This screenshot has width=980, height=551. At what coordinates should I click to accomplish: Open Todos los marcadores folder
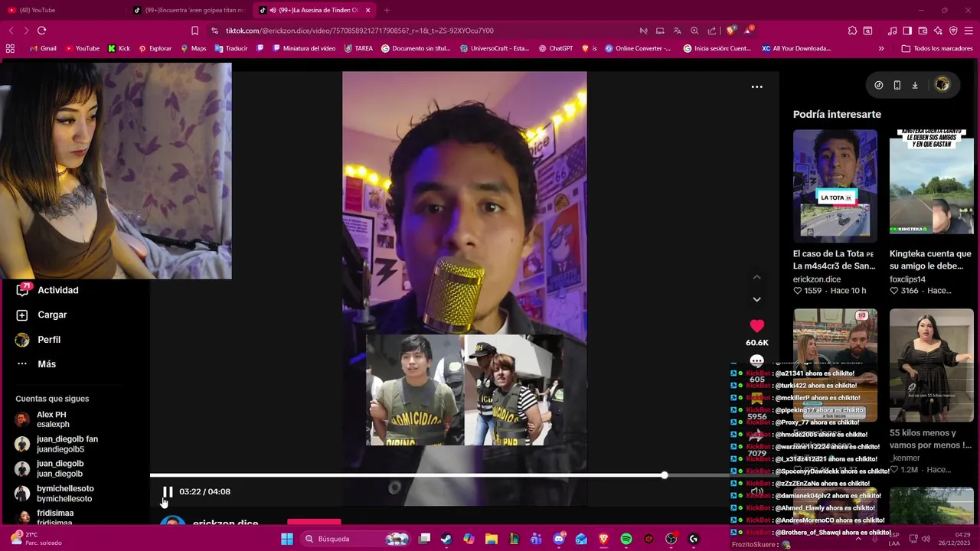pos(937,48)
